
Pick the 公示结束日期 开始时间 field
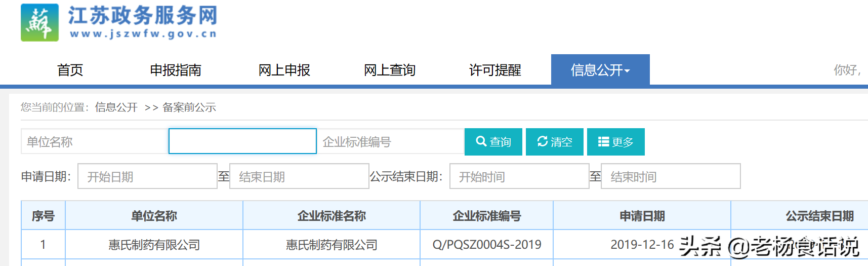(519, 176)
